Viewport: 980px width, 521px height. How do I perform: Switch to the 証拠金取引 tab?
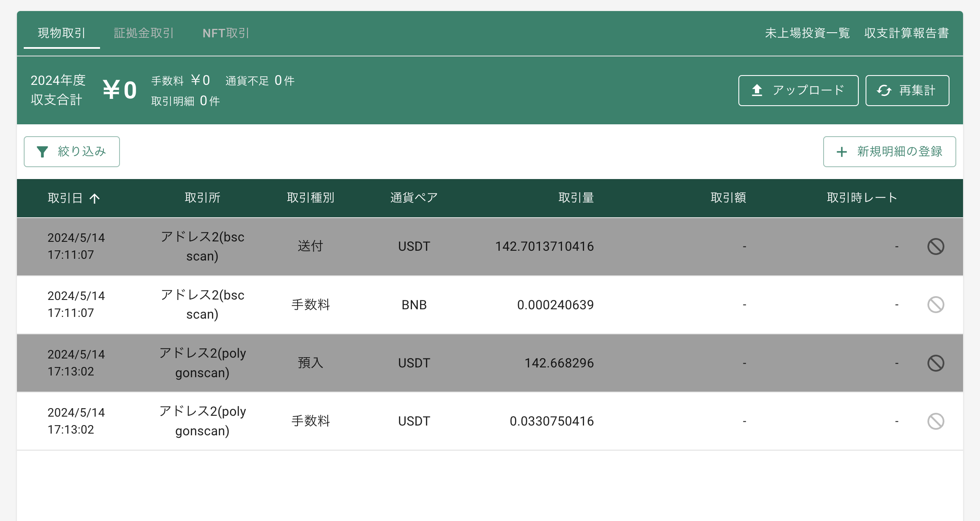point(144,33)
